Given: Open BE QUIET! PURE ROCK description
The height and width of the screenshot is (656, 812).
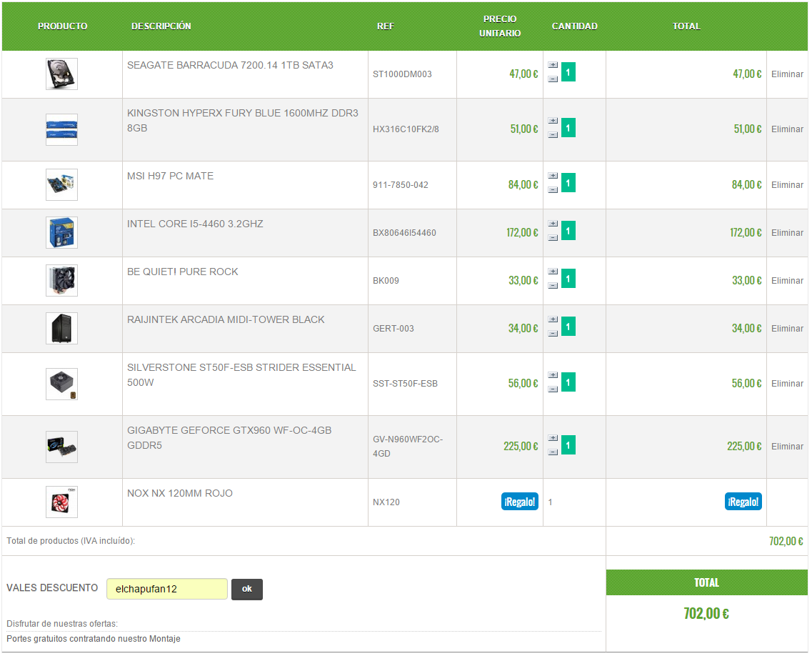Looking at the screenshot, I should (x=183, y=272).
